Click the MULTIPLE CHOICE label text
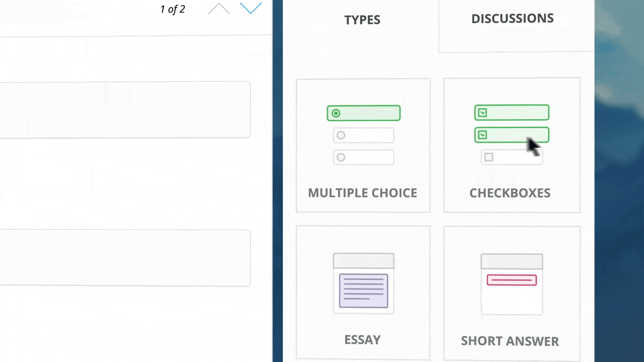 pos(363,193)
